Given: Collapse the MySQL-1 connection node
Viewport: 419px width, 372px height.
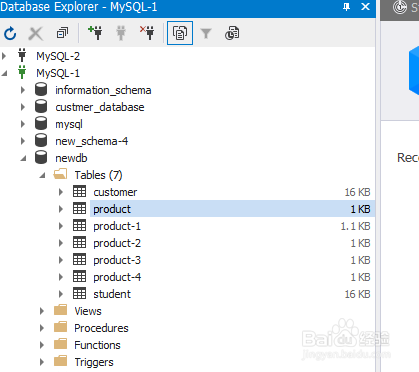Looking at the screenshot, I should [x=4, y=73].
